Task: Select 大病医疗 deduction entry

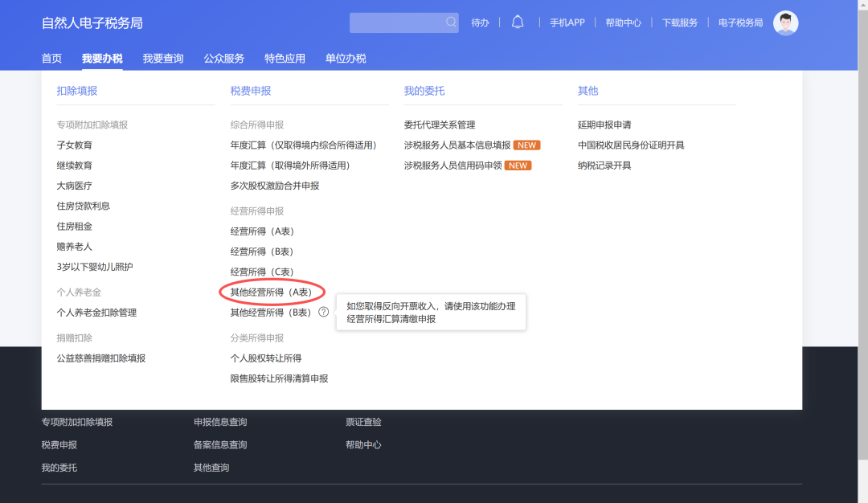Action: [x=74, y=186]
